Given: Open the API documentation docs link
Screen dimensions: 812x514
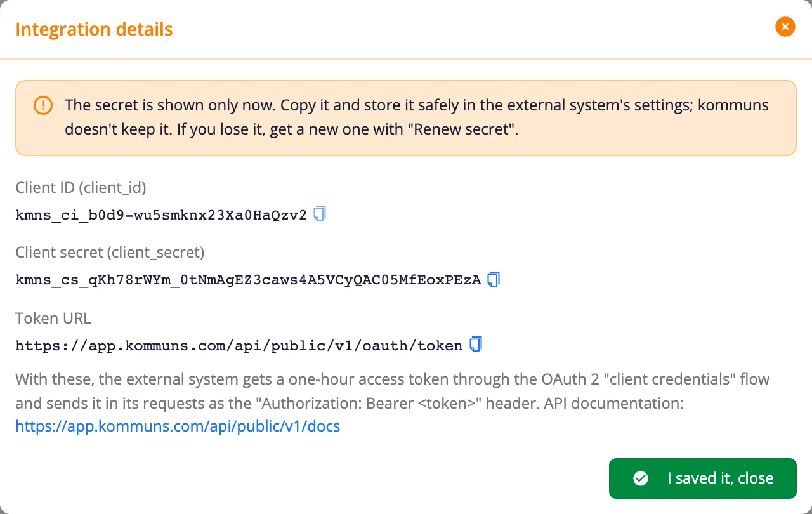Looking at the screenshot, I should coord(178,426).
